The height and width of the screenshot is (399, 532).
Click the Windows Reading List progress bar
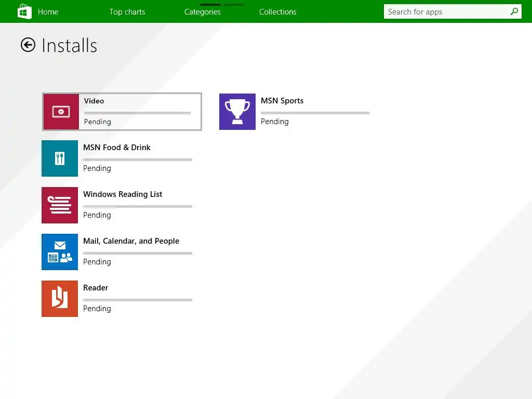(138, 206)
